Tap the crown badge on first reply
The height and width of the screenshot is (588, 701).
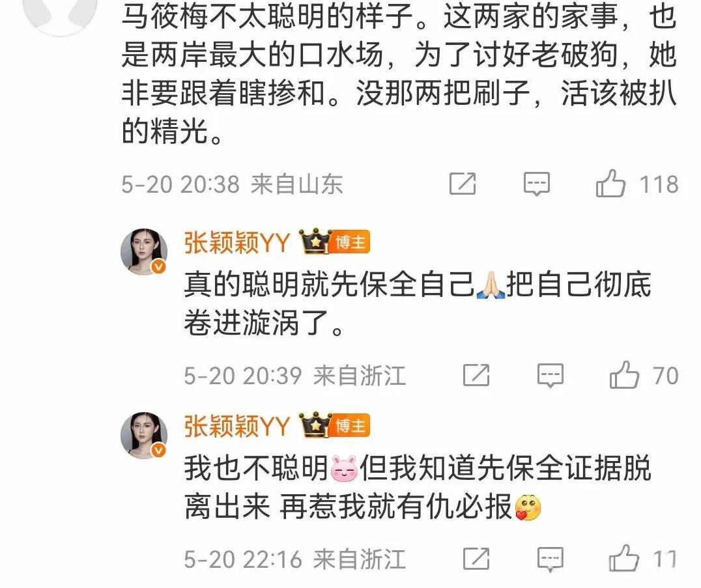point(315,242)
